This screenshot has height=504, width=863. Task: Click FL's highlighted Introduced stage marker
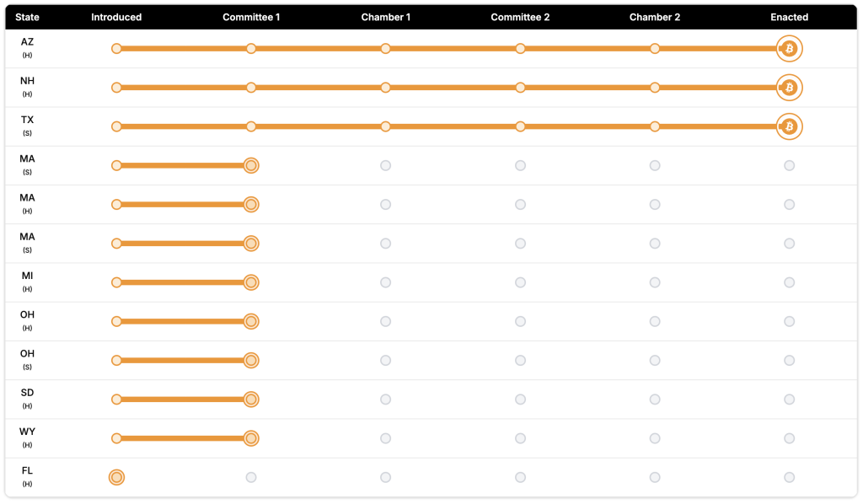116,478
